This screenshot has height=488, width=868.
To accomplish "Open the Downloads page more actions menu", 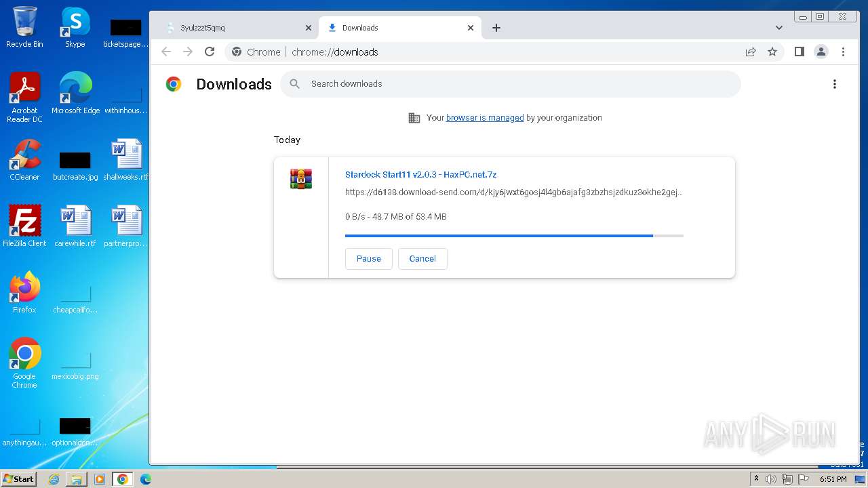I will point(835,84).
